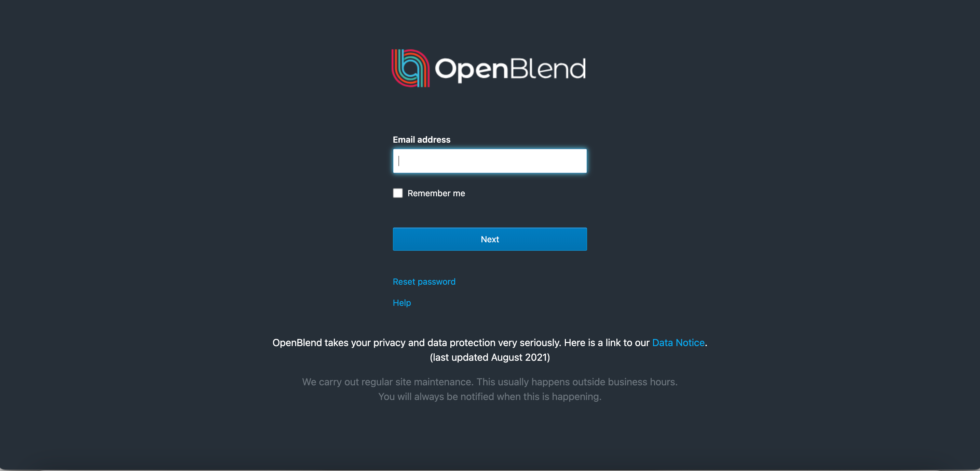Focus the Email address input field

pos(490,161)
